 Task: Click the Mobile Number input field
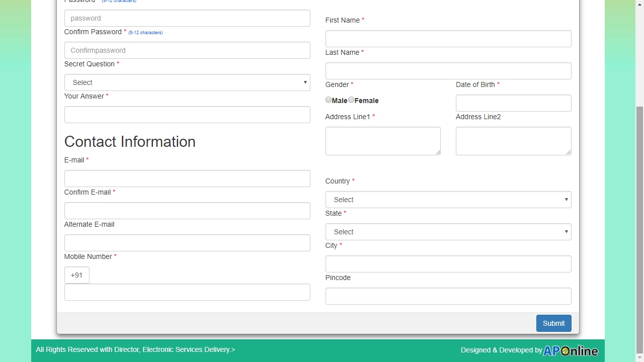click(187, 292)
